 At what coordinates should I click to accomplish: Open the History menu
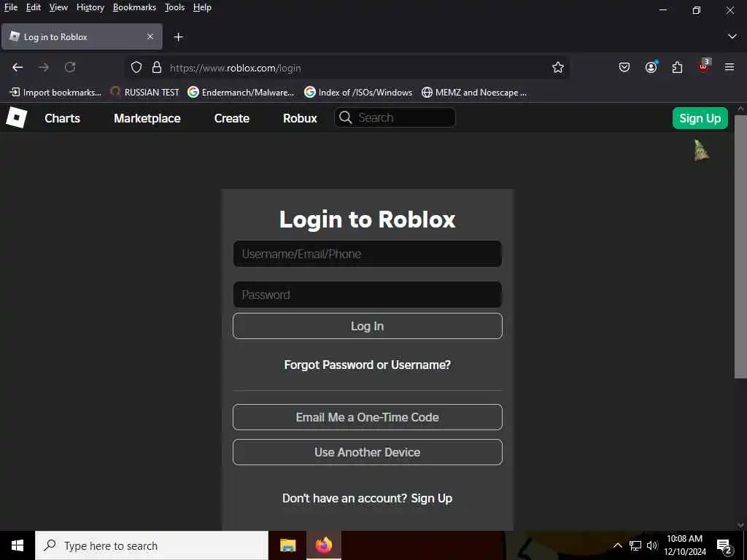[x=90, y=7]
